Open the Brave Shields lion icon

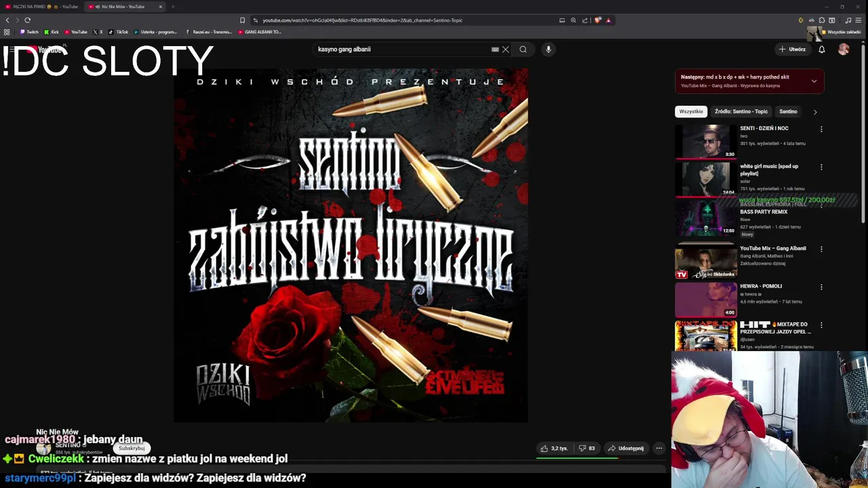pos(597,20)
